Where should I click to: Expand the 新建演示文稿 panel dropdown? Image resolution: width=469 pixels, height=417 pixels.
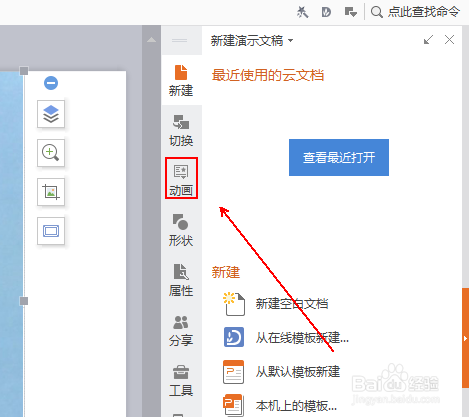pos(291,41)
